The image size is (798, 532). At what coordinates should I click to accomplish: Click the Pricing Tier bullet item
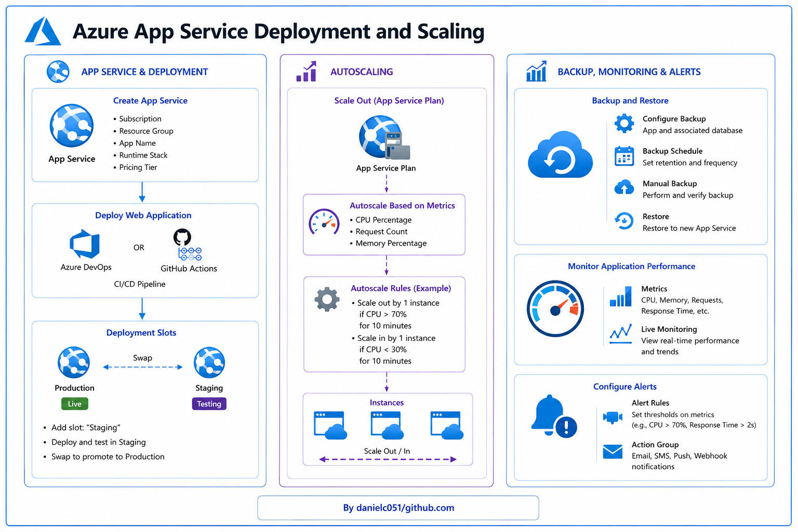pyautogui.click(x=135, y=167)
